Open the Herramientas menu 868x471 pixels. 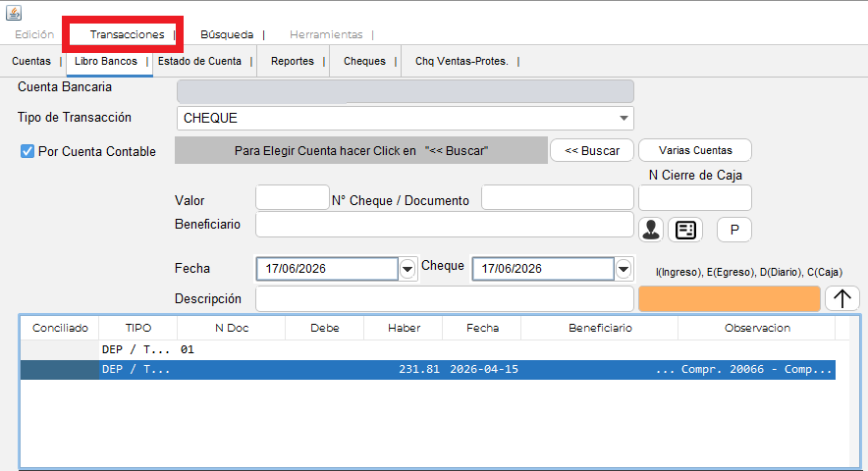click(x=326, y=34)
